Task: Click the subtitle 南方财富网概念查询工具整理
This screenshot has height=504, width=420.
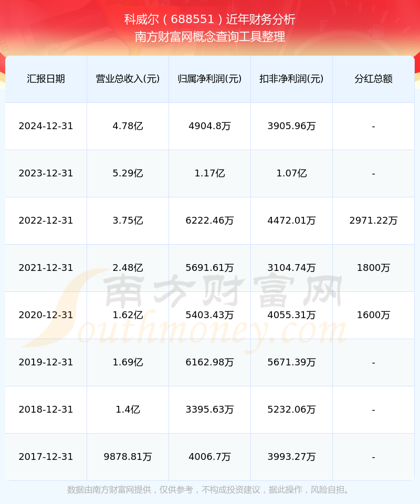Action: (x=210, y=37)
